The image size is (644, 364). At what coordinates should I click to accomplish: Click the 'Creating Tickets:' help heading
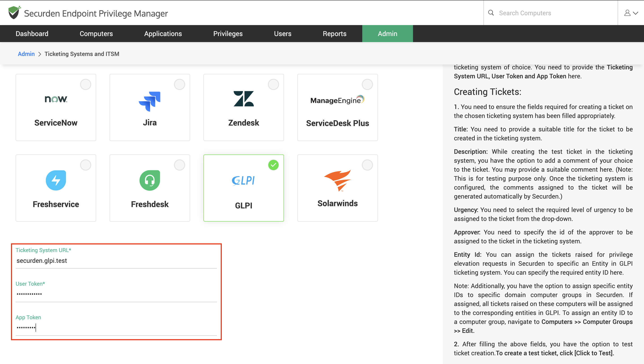tap(487, 92)
